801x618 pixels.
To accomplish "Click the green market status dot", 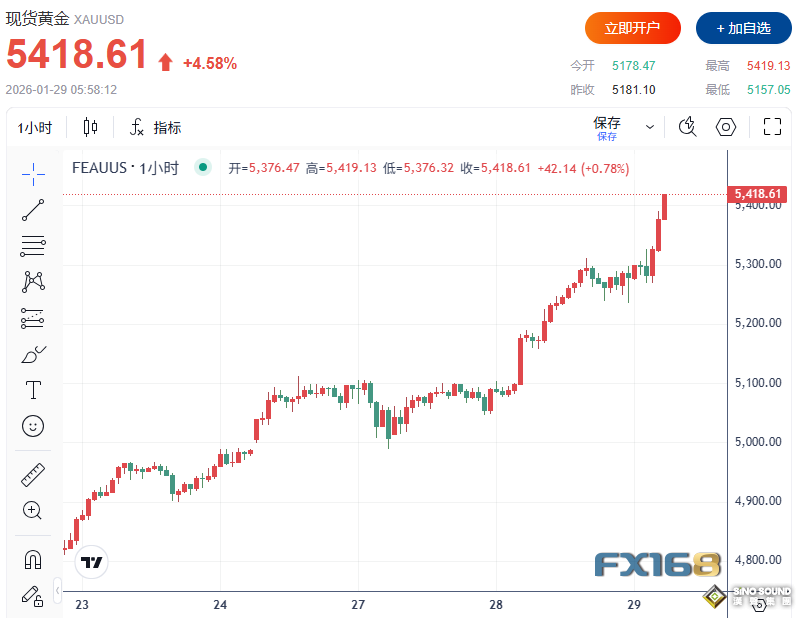I will (204, 168).
